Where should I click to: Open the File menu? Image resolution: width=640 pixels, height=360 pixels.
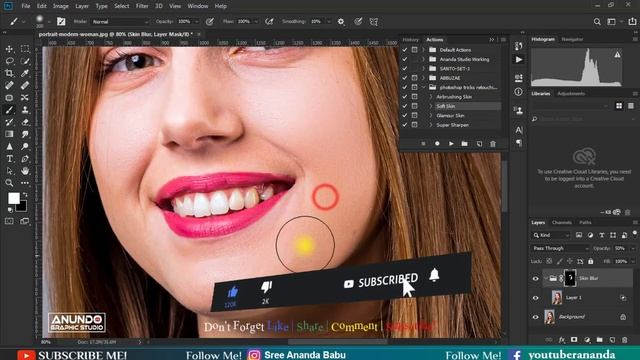[26, 6]
